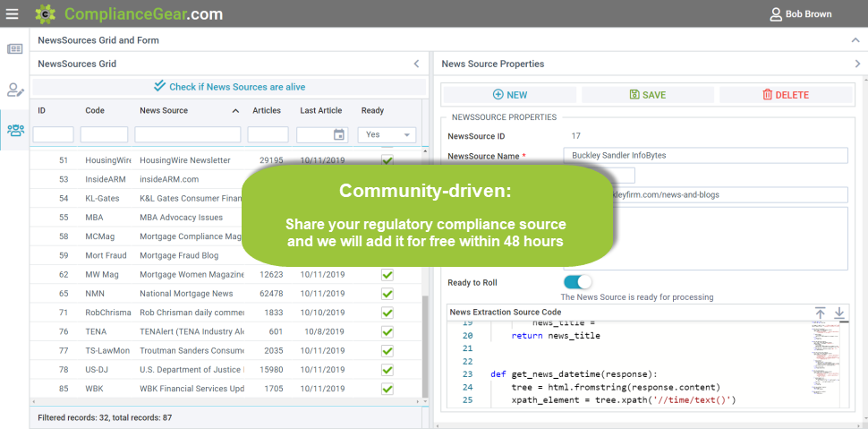Toggle the Ready to Roll switch

[x=577, y=282]
